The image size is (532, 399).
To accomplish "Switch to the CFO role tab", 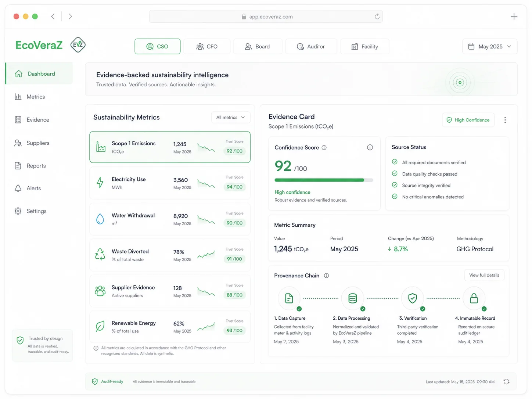I will coord(207,46).
